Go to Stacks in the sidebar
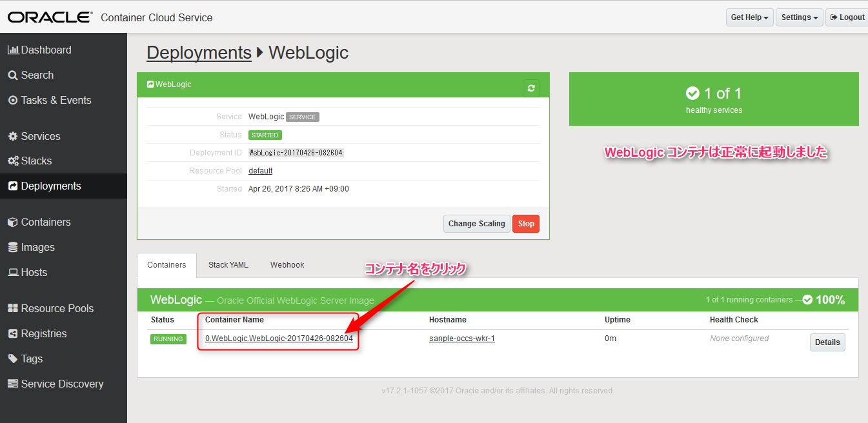This screenshot has height=423, width=868. (x=63, y=161)
